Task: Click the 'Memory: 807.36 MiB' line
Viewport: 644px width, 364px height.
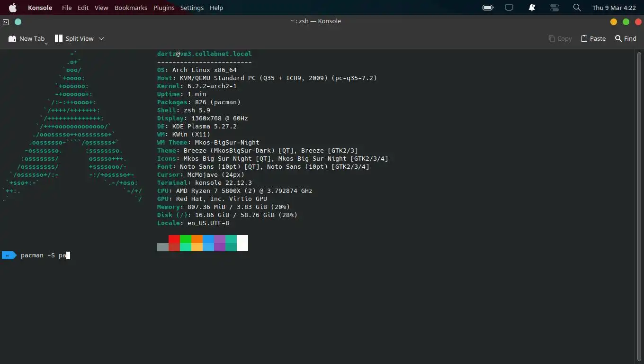Action: point(224,207)
